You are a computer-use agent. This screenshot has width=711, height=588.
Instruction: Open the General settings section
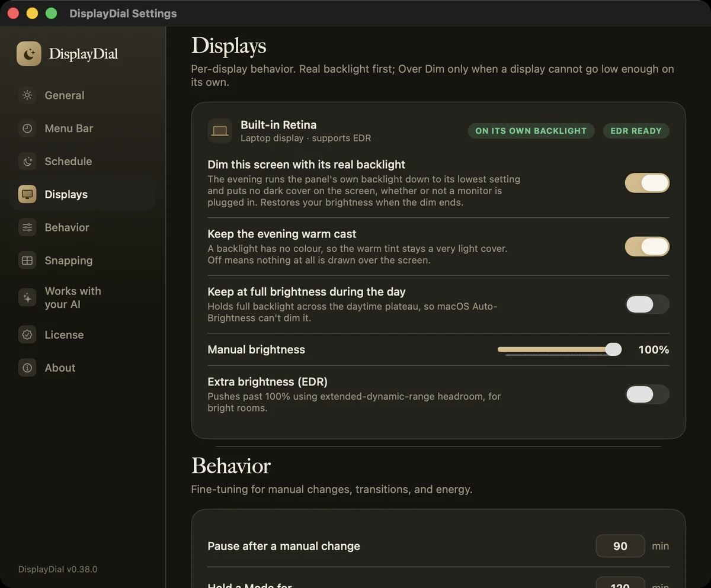[x=83, y=95]
